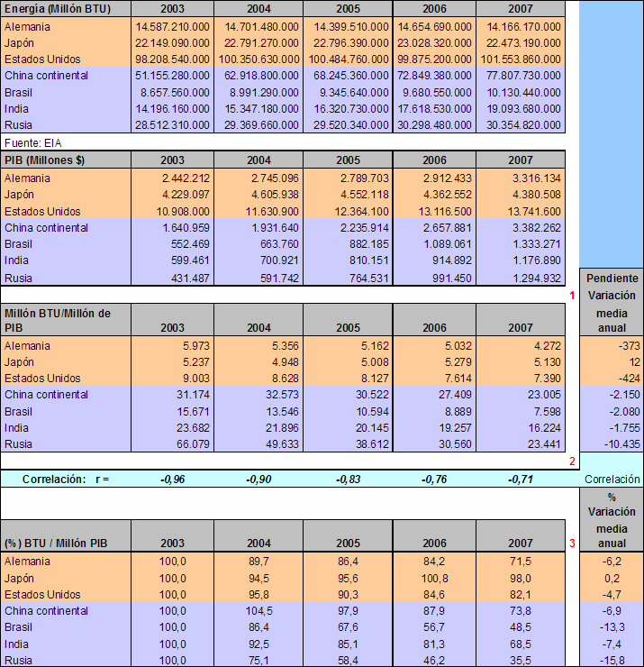Viewport: 644px width, 667px height.
Task: Click the red number 2 marker
Action: click(x=572, y=461)
